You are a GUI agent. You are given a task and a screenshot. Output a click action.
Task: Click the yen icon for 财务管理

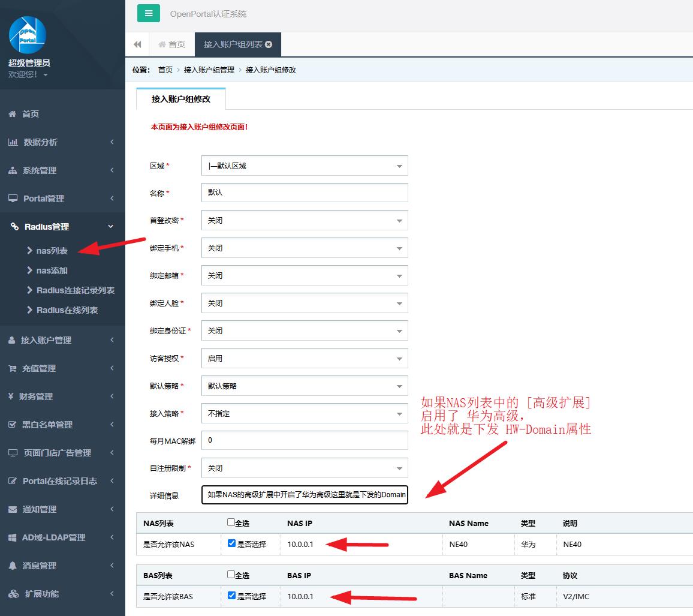point(11,396)
